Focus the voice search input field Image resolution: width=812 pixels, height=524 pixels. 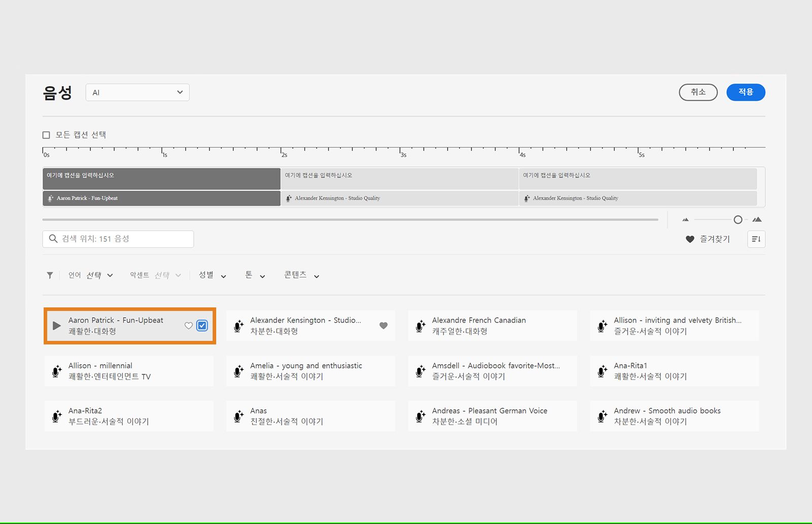point(118,239)
